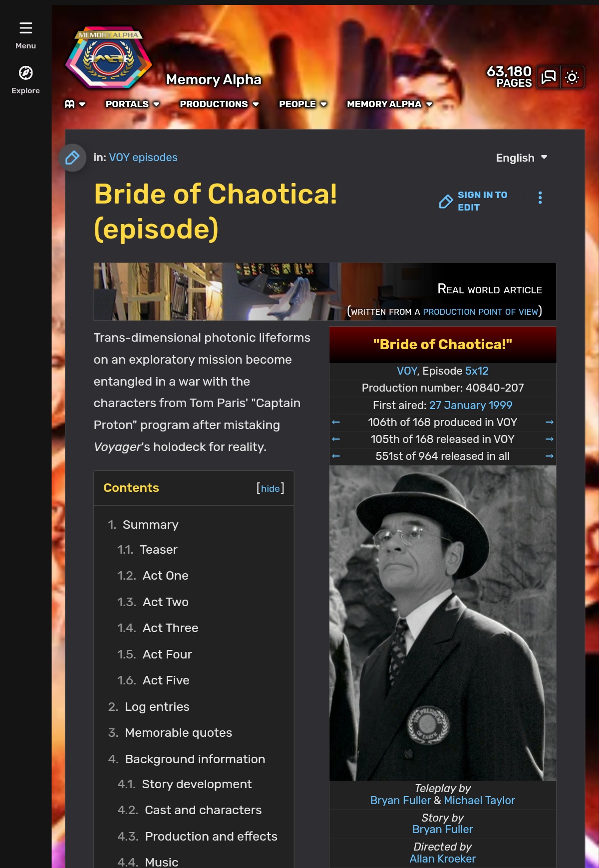This screenshot has width=599, height=868.
Task: Open the PEOPLE menu
Action: click(303, 104)
